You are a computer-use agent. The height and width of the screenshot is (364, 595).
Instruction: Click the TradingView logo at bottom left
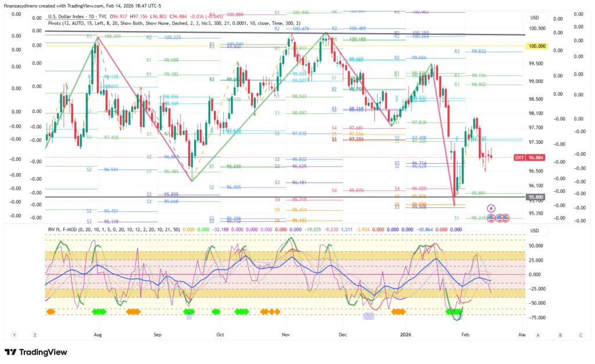pyautogui.click(x=36, y=352)
